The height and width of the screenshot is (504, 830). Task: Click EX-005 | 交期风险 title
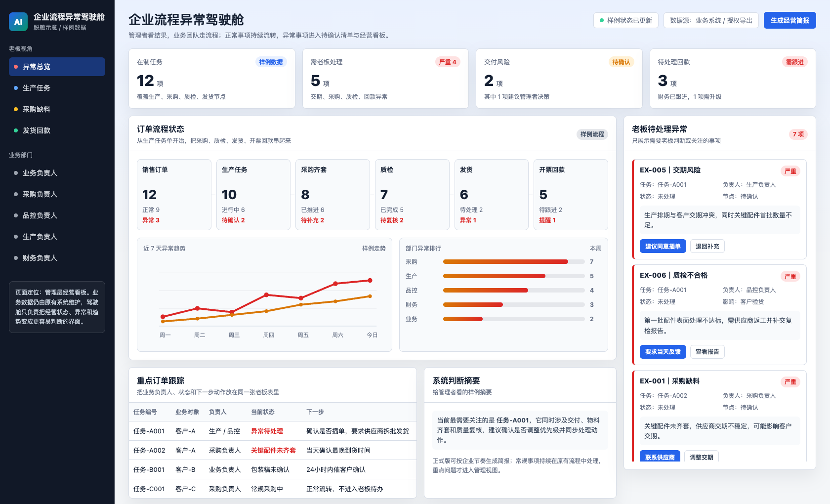click(x=670, y=170)
